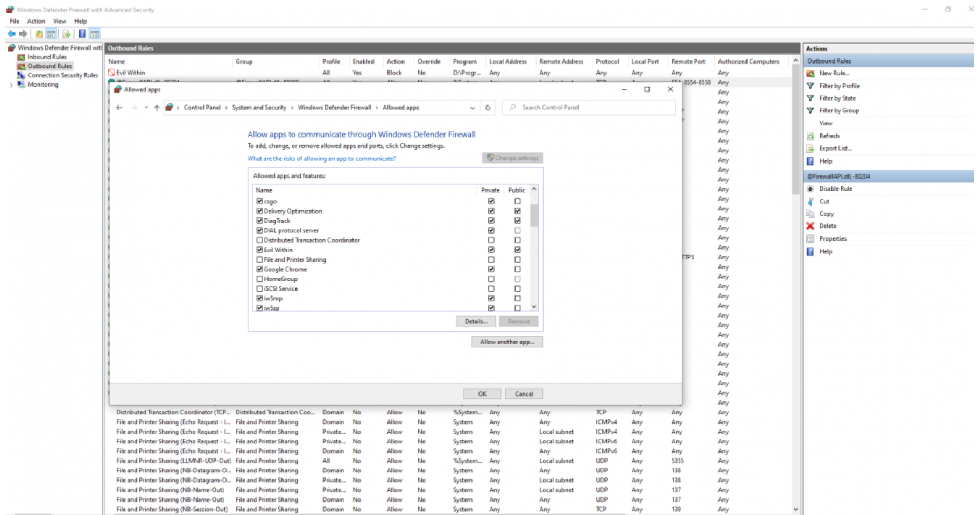This screenshot has height=515, width=980.
Task: Enable Distributed Transaction Coordinator checkbox
Action: click(x=259, y=240)
